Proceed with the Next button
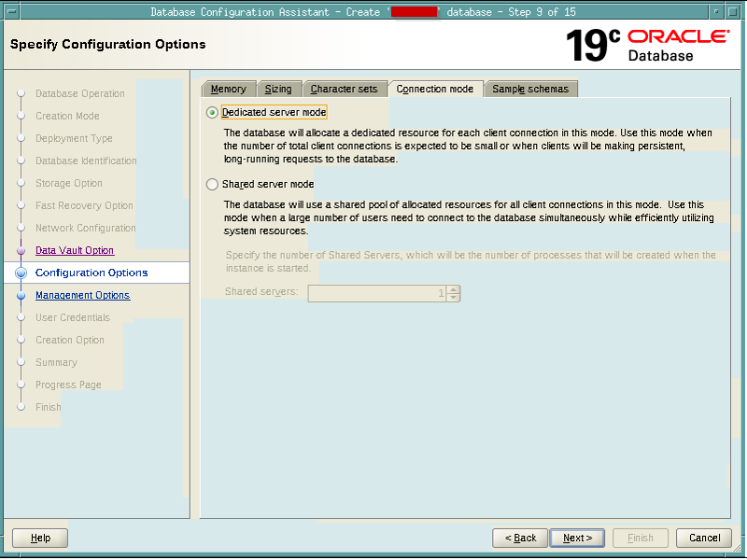The width and height of the screenshot is (747, 560). click(577, 539)
